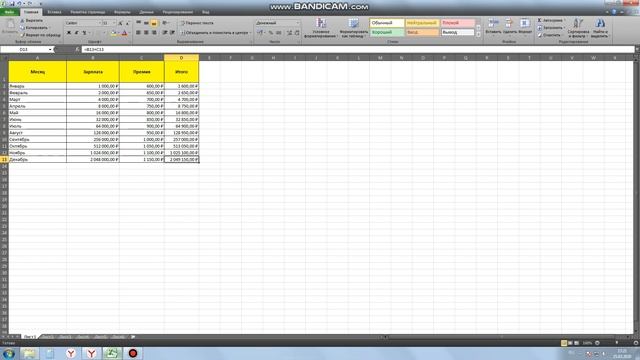
Task: Expand the cell styles gallery
Action: [478, 35]
